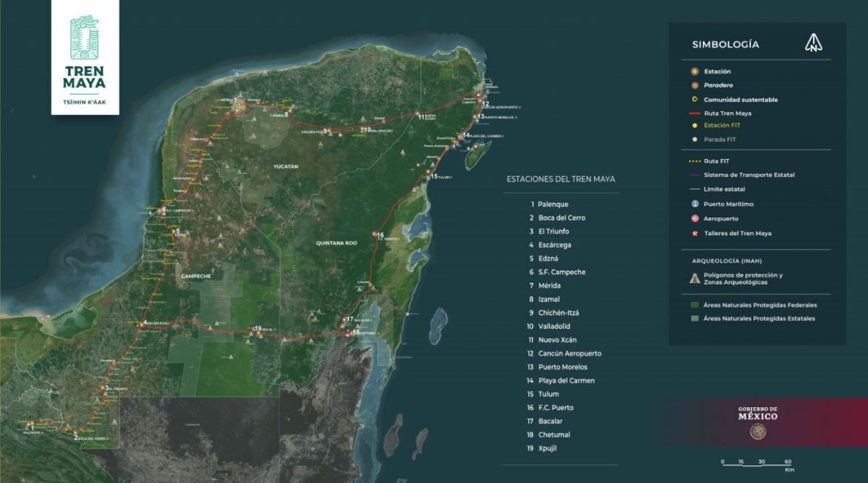868x483 pixels.
Task: Click the archaeological zone triangle legend icon
Action: pos(695,278)
